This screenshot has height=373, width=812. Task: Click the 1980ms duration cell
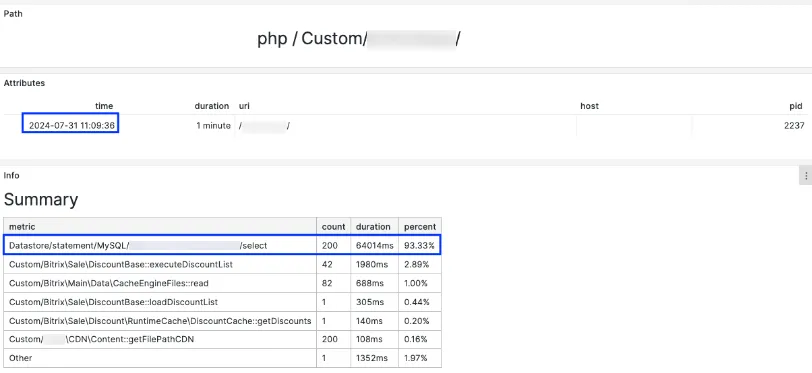tap(374, 264)
